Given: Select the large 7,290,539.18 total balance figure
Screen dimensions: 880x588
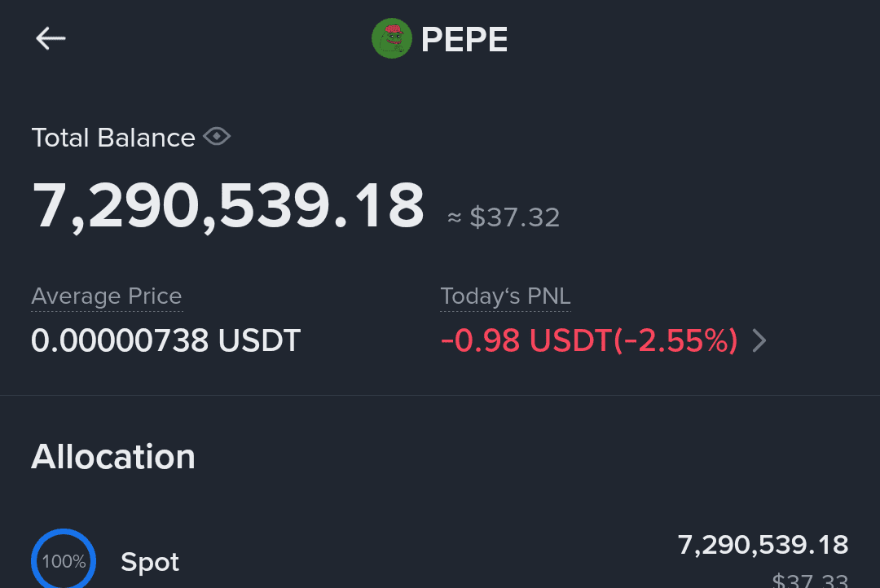Looking at the screenshot, I should pyautogui.click(x=228, y=206).
